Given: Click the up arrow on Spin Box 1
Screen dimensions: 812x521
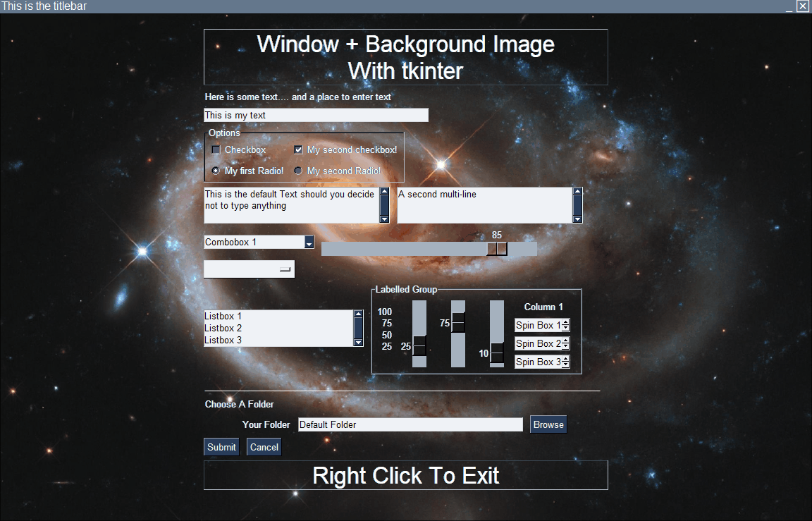Looking at the screenshot, I should (565, 322).
